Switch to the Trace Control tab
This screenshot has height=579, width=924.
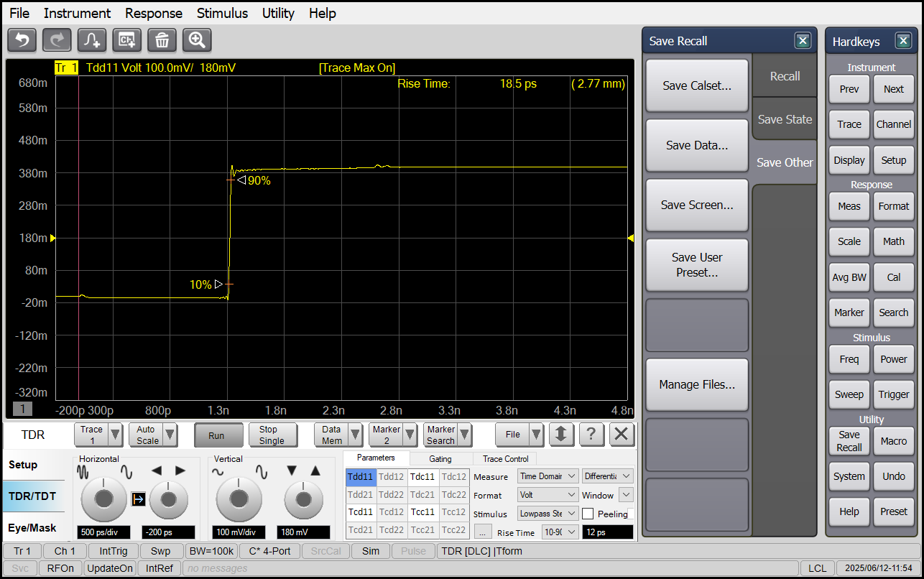tap(505, 458)
